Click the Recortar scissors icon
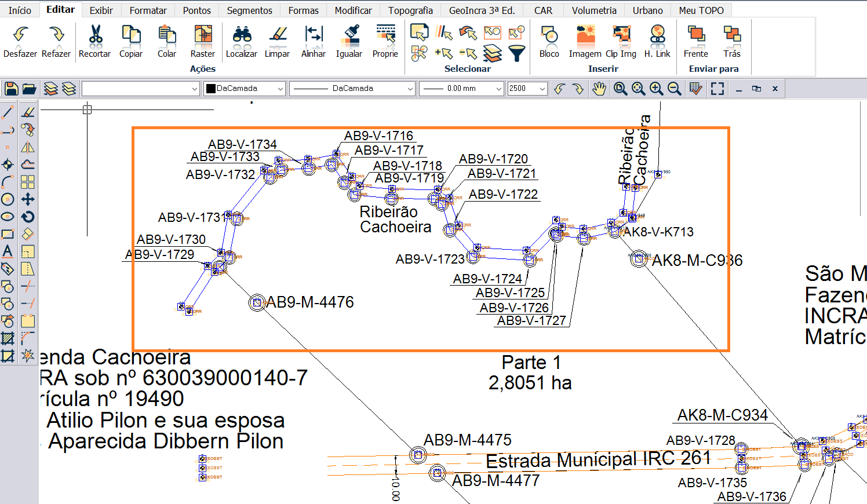This screenshot has width=867, height=504. pyautogui.click(x=95, y=35)
